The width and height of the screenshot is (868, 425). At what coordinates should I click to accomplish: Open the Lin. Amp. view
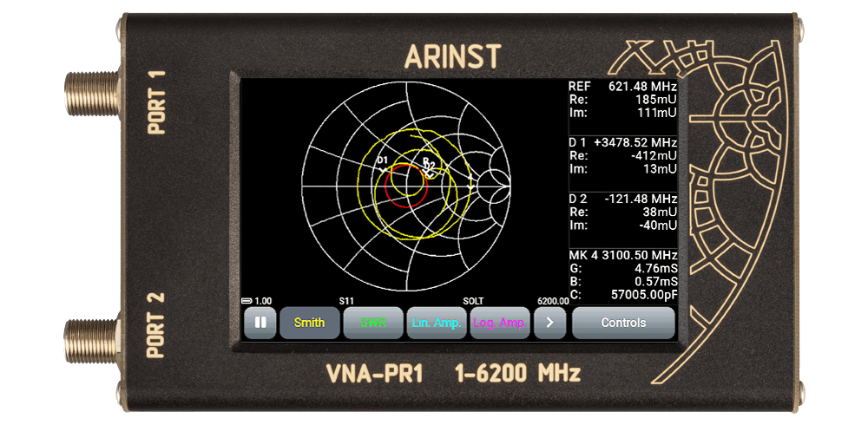click(x=437, y=323)
